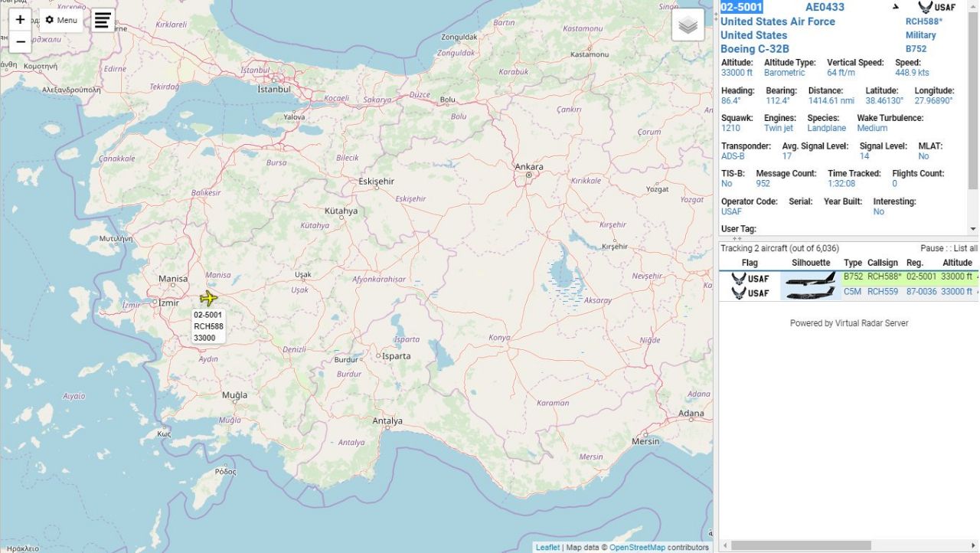The width and height of the screenshot is (980, 553).
Task: Open United States Air Force operator link
Action: (x=777, y=21)
